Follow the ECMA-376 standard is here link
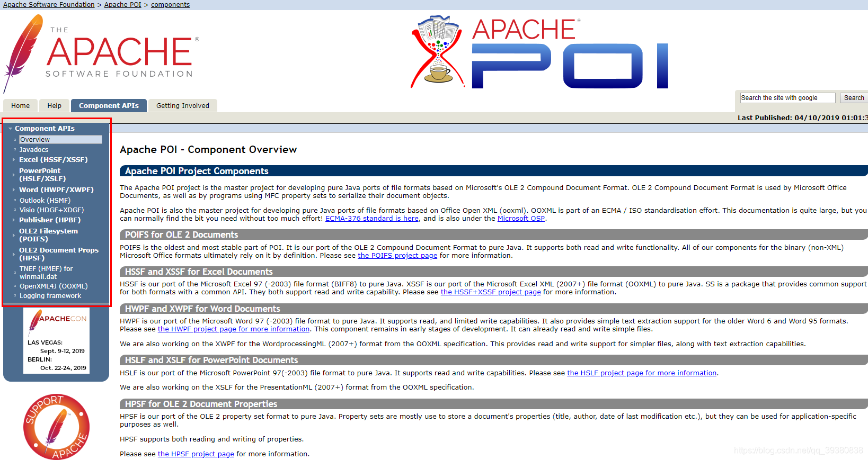The width and height of the screenshot is (868, 460). [x=372, y=219]
